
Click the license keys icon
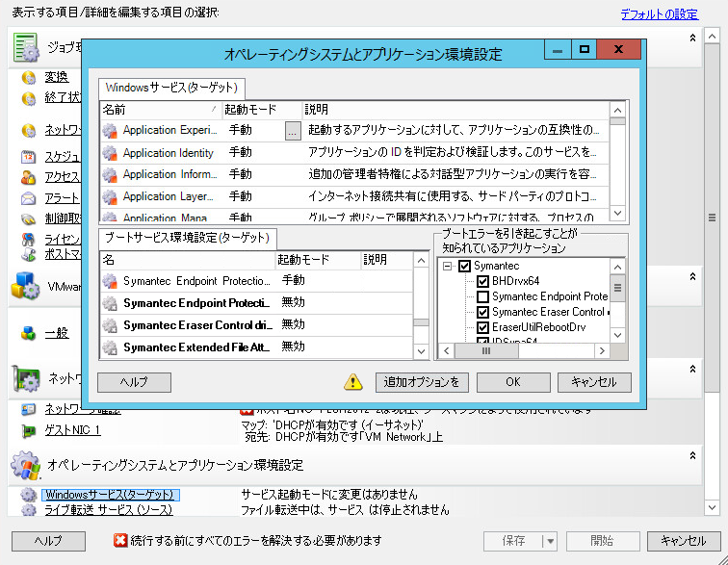click(28, 239)
